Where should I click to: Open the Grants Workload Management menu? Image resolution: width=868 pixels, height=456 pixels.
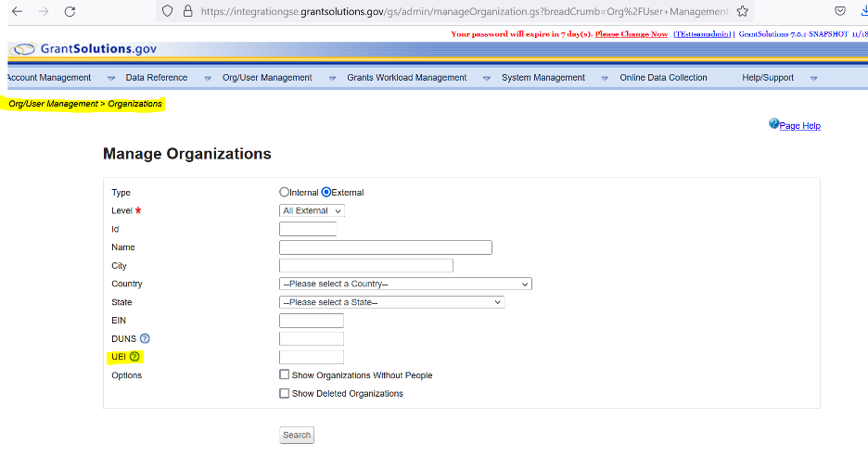point(406,78)
